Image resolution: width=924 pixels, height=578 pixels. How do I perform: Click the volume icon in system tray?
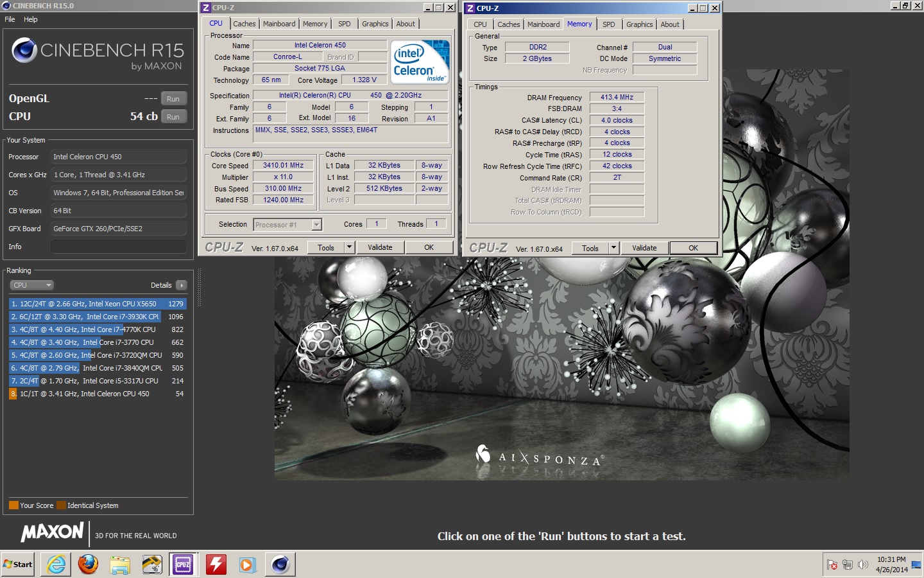pyautogui.click(x=863, y=565)
